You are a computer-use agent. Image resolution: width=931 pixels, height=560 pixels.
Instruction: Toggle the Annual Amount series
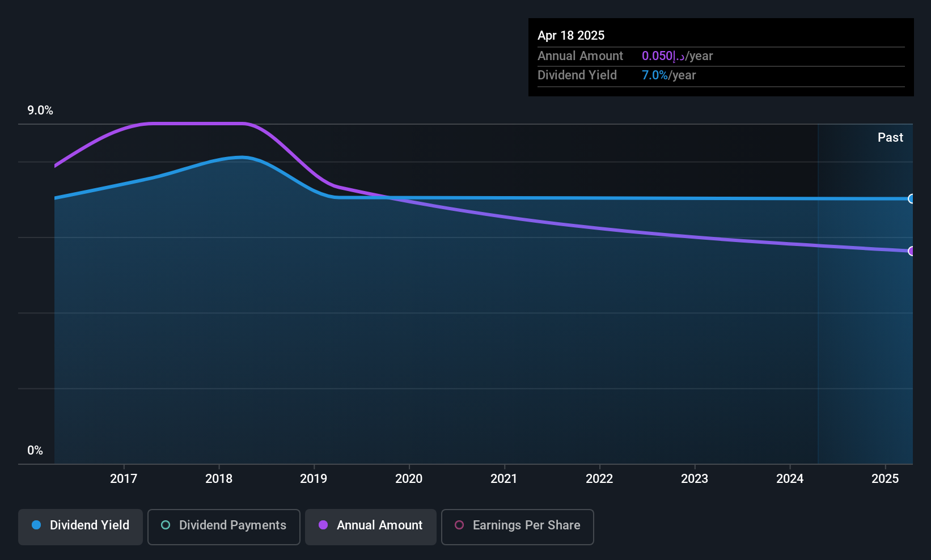coord(371,527)
